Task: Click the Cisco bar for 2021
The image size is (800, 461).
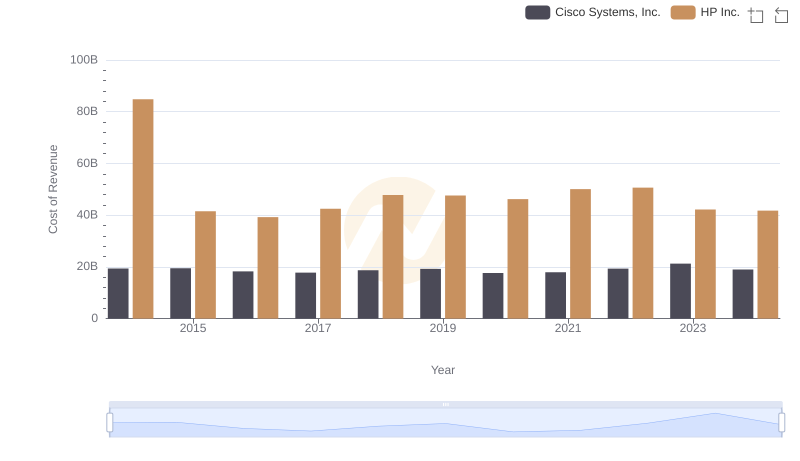Action: click(555, 295)
